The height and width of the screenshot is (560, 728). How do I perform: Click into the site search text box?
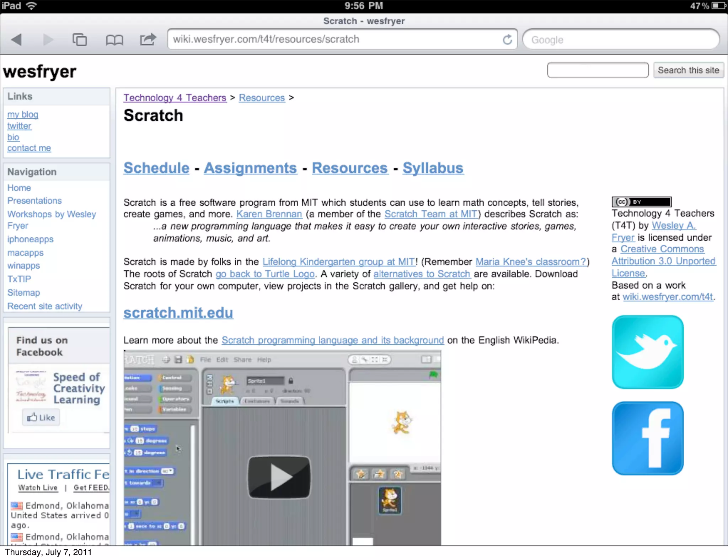pyautogui.click(x=598, y=70)
